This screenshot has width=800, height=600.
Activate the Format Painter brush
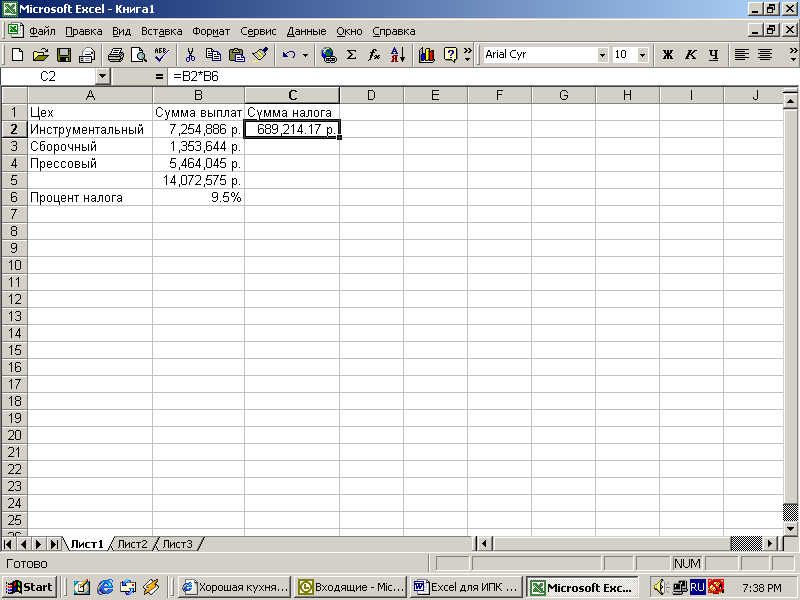260,55
